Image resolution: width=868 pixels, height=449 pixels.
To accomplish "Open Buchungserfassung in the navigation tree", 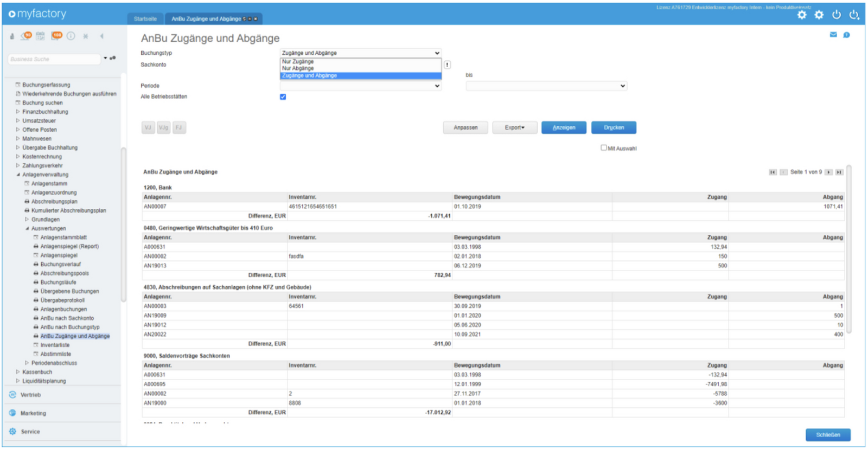I will (46, 85).
